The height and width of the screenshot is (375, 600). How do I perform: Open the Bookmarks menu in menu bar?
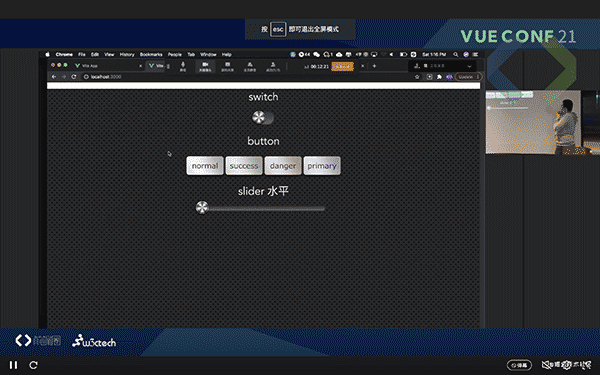click(x=151, y=54)
